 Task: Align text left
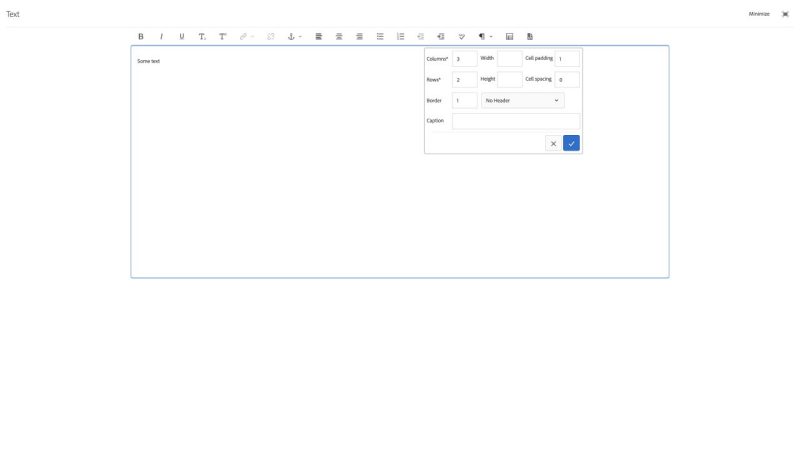coord(318,36)
